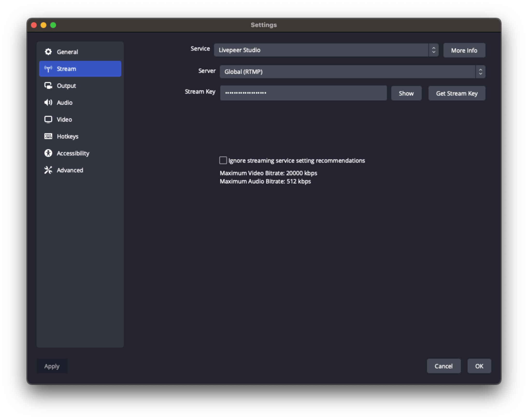Image resolution: width=528 pixels, height=420 pixels.
Task: Click the Get Stream Key button
Action: [457, 93]
